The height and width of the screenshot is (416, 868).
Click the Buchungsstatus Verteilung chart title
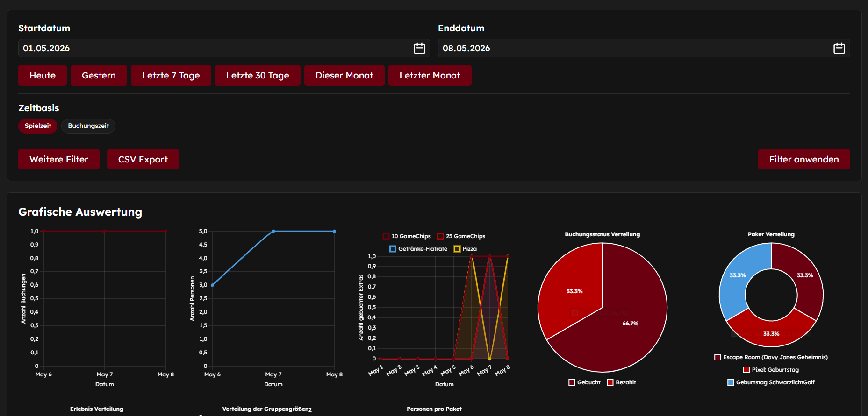click(602, 234)
